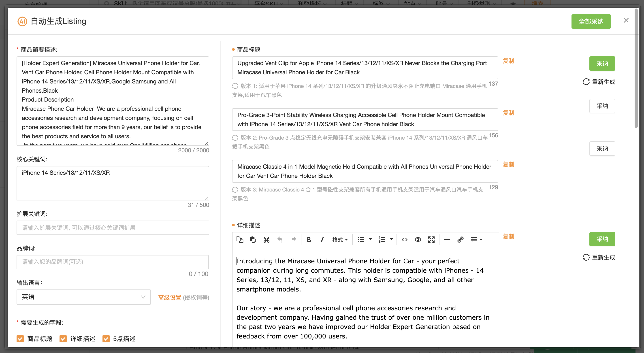
Task: Insert horizontal rule in editor
Action: (447, 240)
